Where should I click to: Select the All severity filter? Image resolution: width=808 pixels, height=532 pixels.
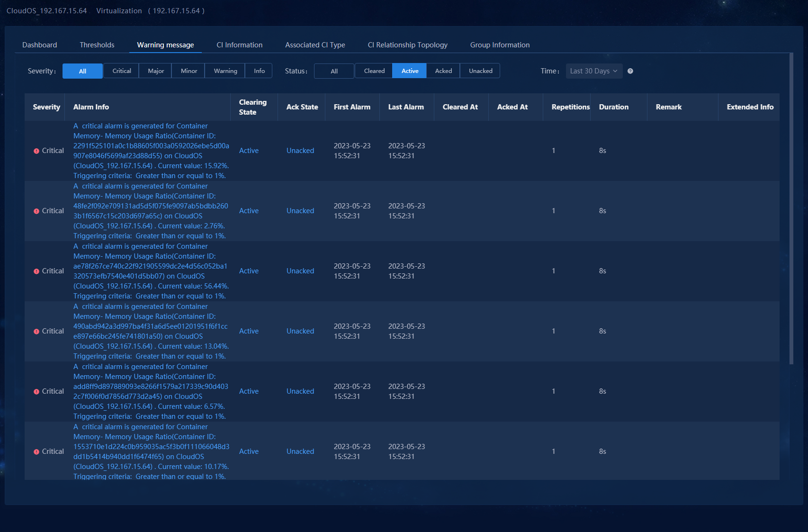[x=82, y=71]
